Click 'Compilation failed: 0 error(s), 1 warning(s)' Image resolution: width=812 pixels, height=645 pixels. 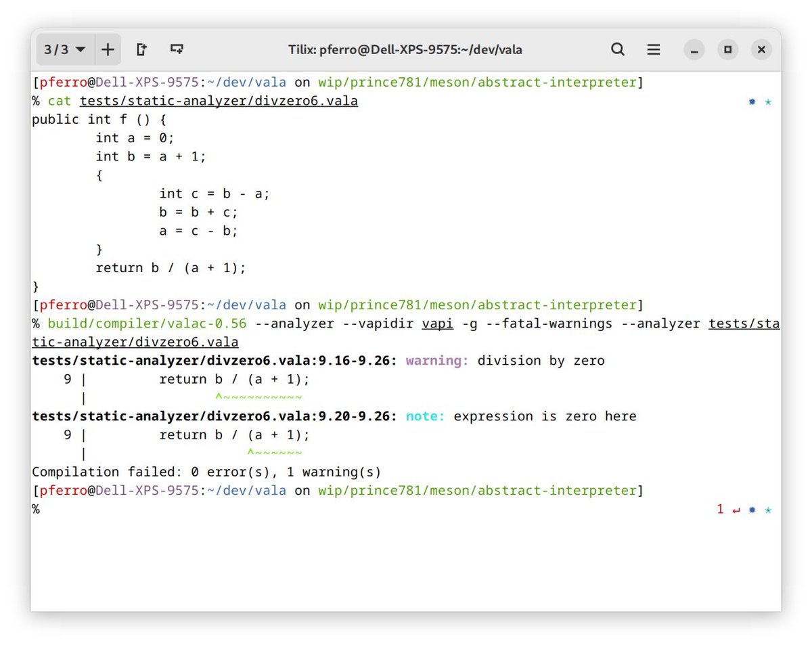click(206, 472)
